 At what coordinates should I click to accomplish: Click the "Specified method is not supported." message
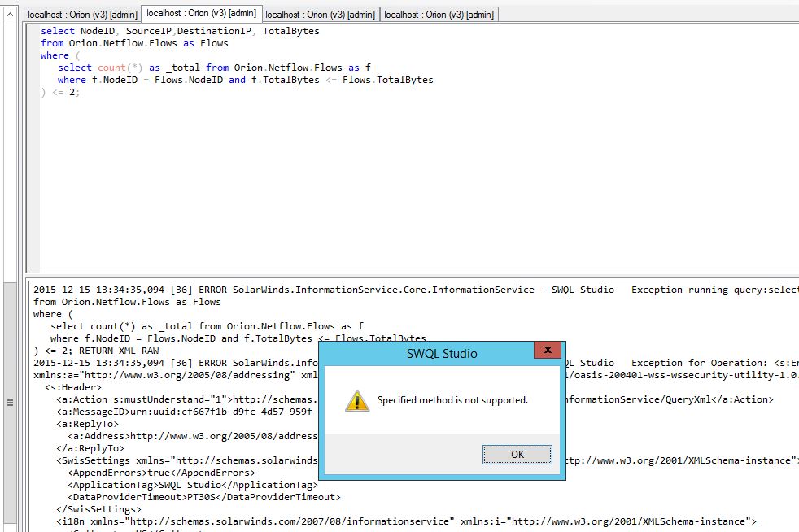coord(452,400)
